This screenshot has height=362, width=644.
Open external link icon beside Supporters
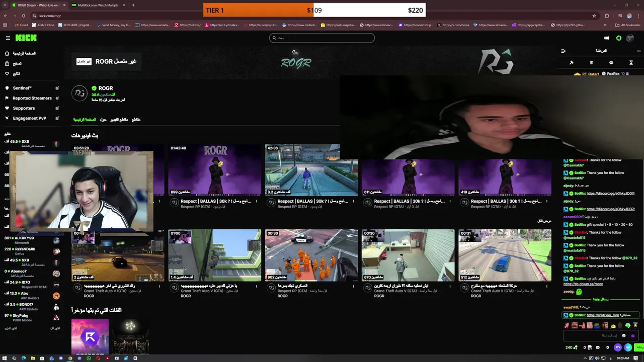click(x=57, y=108)
